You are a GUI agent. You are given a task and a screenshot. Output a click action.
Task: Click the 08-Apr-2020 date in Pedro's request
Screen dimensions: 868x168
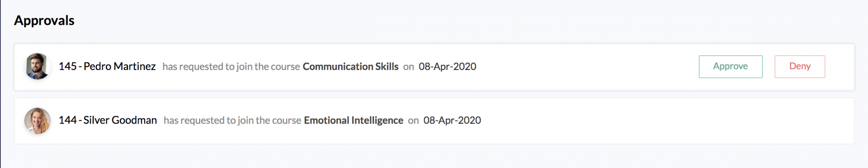pyautogui.click(x=447, y=67)
